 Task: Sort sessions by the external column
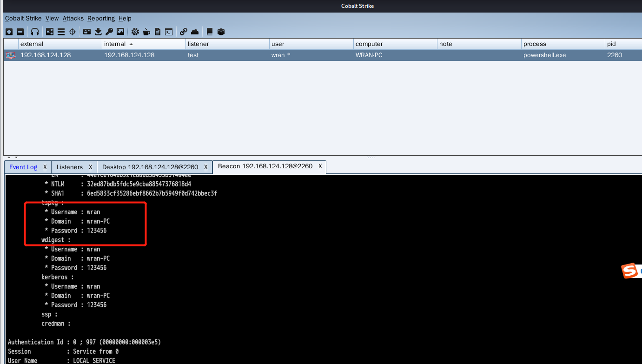click(60, 44)
